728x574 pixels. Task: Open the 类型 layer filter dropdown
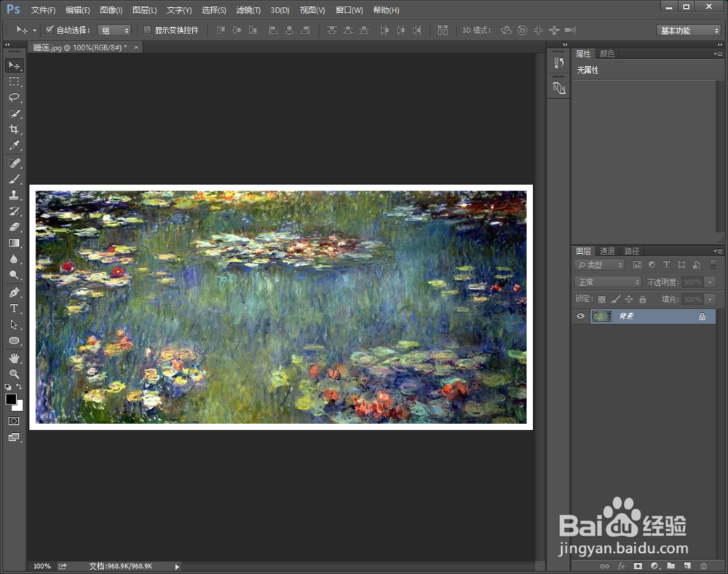(599, 265)
